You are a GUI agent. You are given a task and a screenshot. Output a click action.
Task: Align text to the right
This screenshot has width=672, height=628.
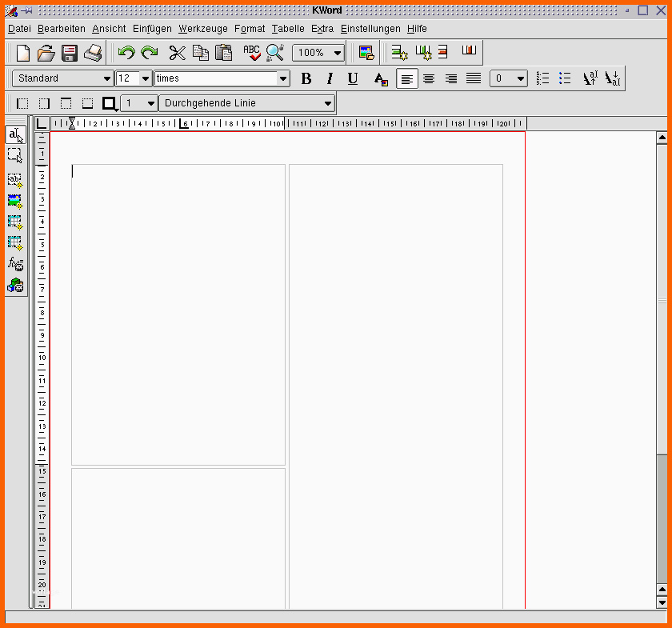coord(451,79)
